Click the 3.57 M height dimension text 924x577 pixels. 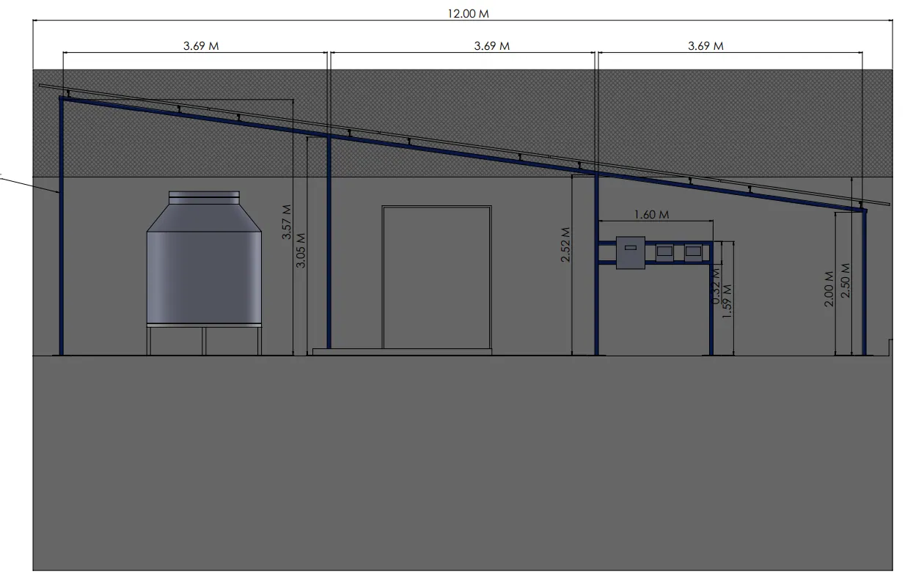coord(287,221)
